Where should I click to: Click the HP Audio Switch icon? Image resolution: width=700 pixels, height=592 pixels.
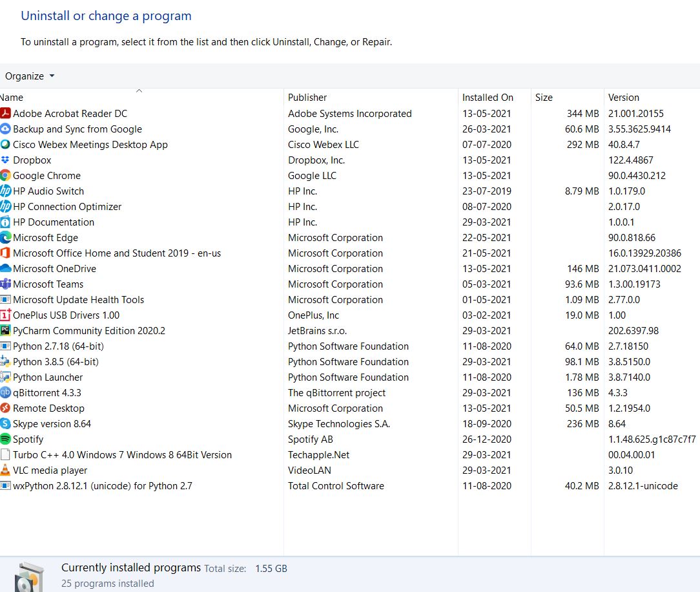5,191
